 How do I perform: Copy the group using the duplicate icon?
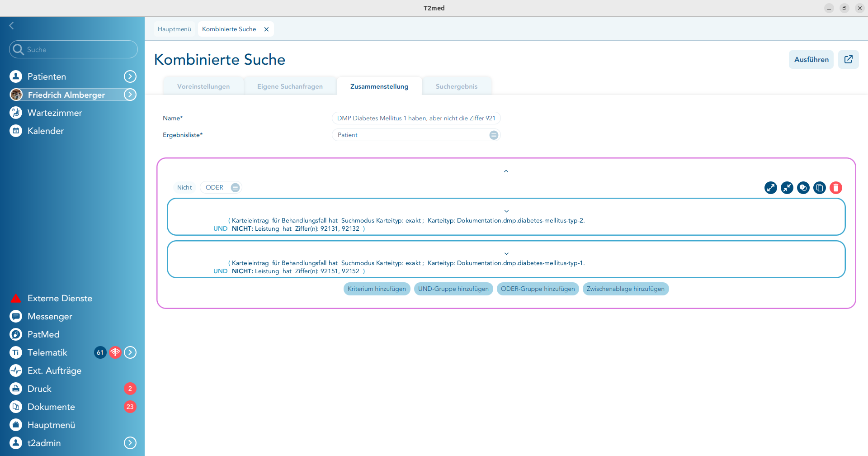pos(820,187)
